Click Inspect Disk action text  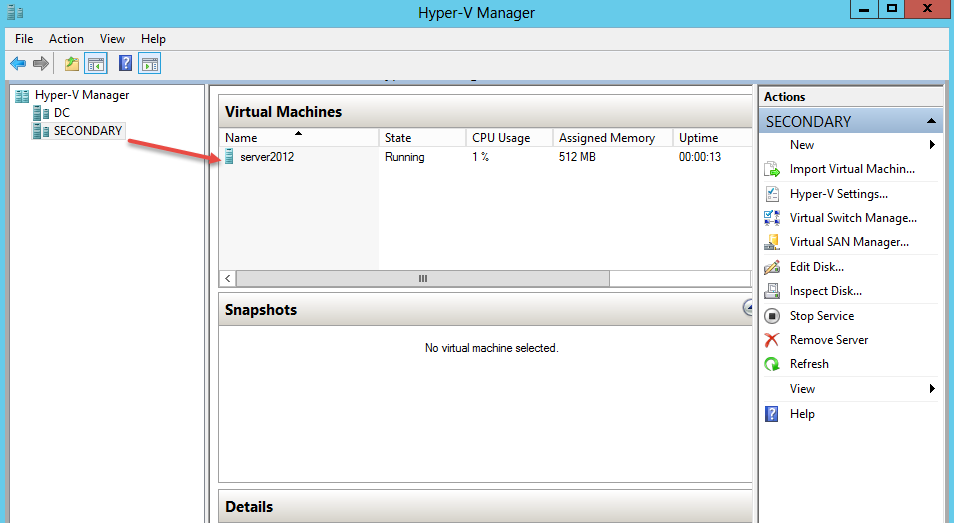pos(826,291)
